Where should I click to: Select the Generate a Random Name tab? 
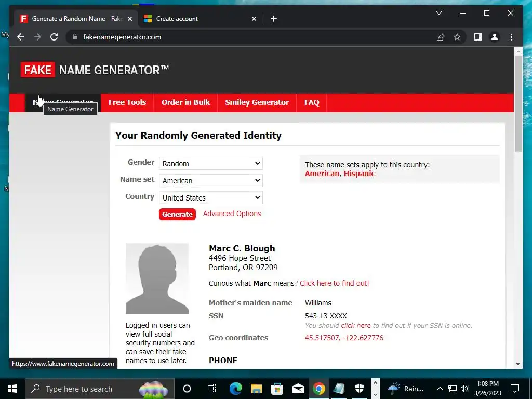click(75, 19)
